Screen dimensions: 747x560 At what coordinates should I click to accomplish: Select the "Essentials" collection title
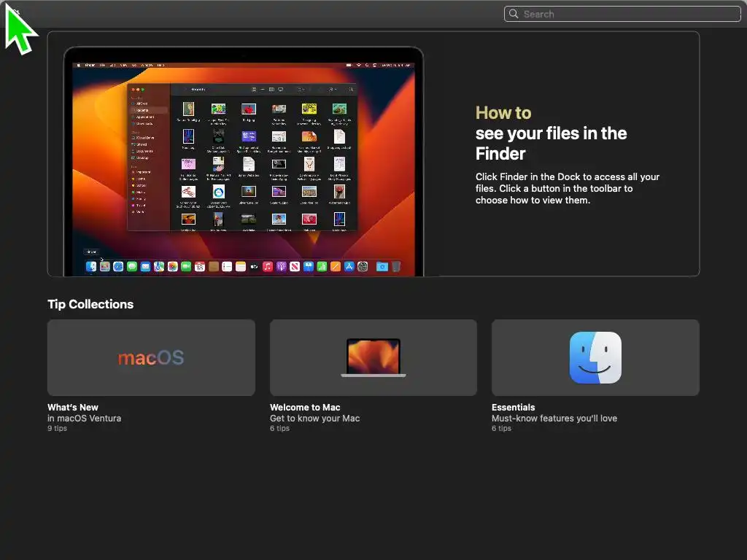[x=513, y=407]
